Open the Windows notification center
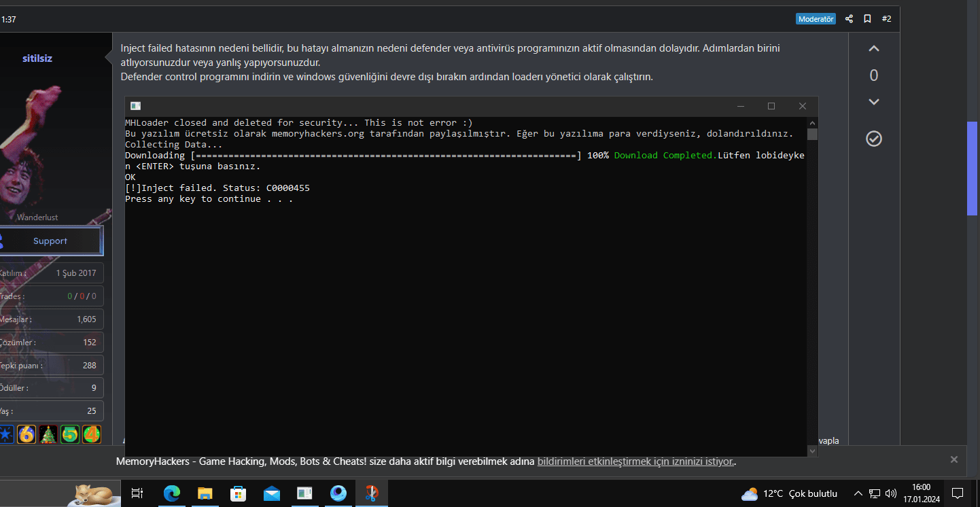The height and width of the screenshot is (507, 980). click(958, 494)
